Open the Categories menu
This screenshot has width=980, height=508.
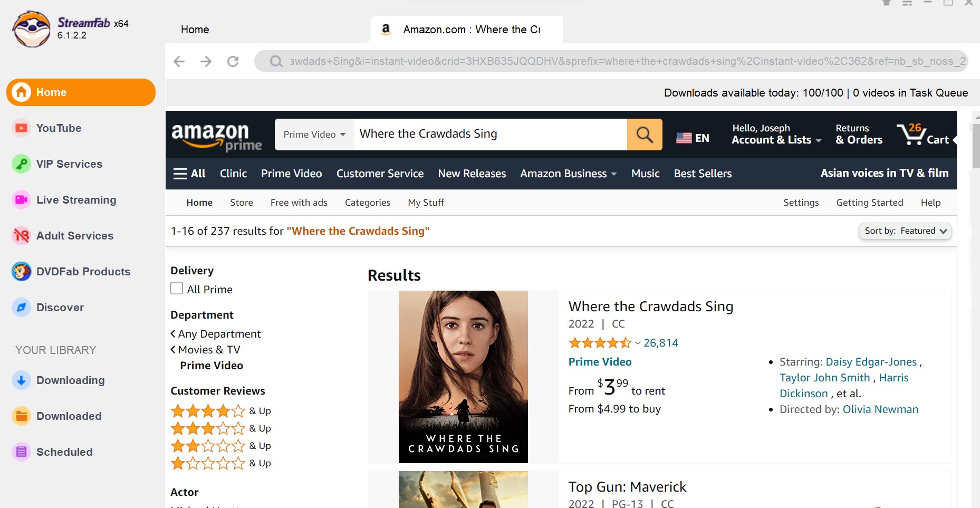tap(368, 203)
